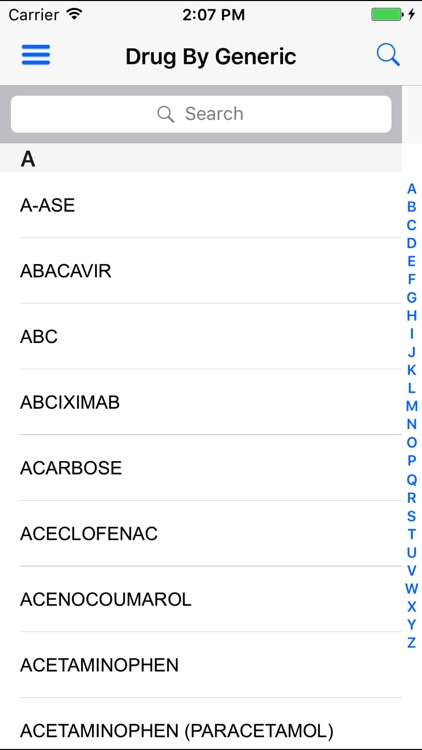422x750 pixels.
Task: Jump to letter W in index
Action: tap(411, 588)
